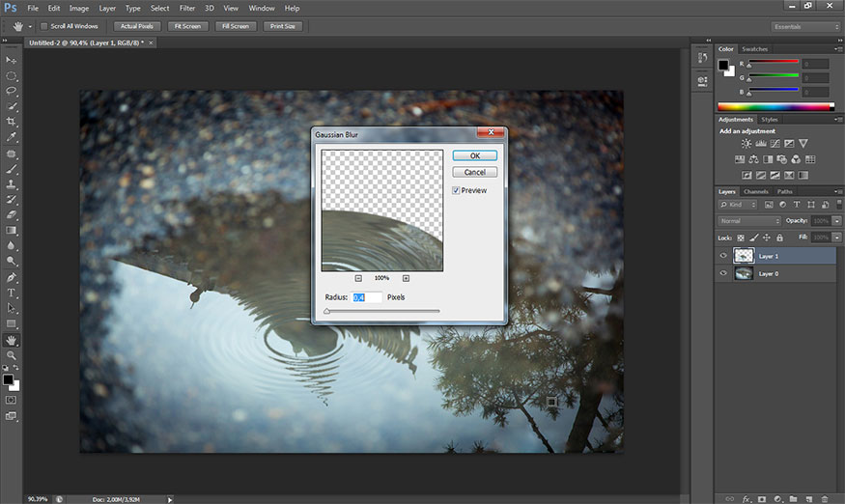Enable Scroll All Windows checkbox
This screenshot has height=504, width=845.
(44, 26)
